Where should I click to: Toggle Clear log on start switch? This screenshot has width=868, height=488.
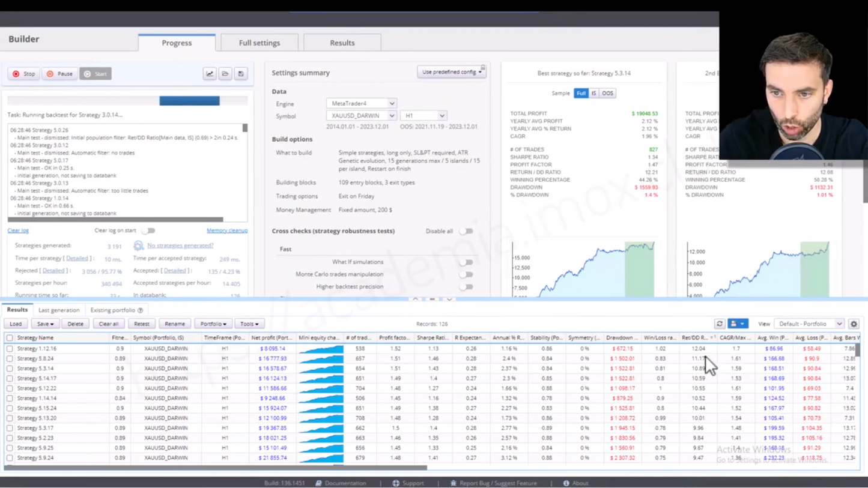point(148,230)
